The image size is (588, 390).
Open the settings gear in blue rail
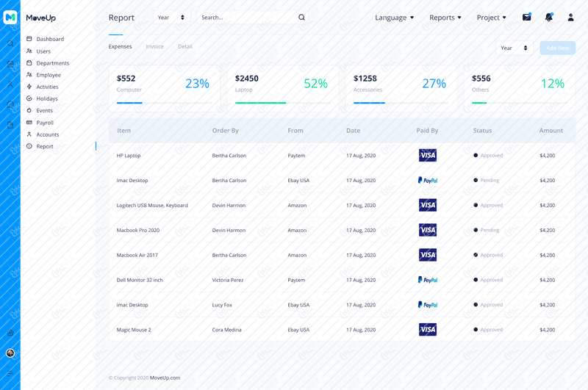tap(10, 333)
